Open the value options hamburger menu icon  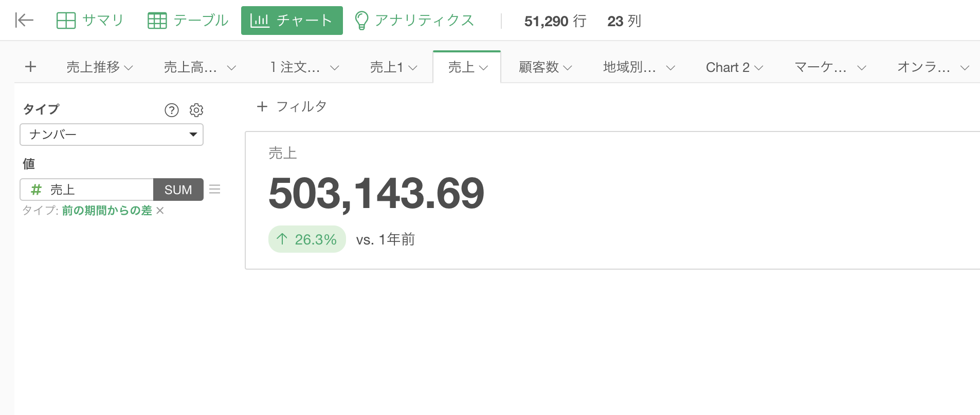click(215, 190)
